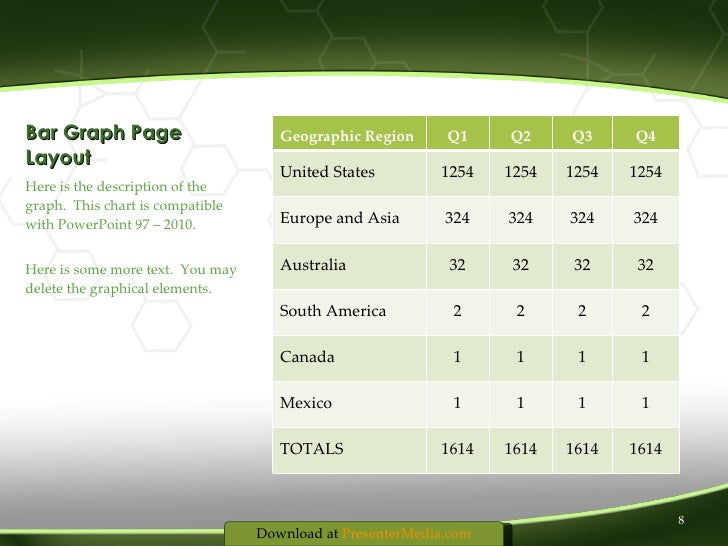Select South America Q2 value 2
728x546 pixels.
pyautogui.click(x=520, y=312)
